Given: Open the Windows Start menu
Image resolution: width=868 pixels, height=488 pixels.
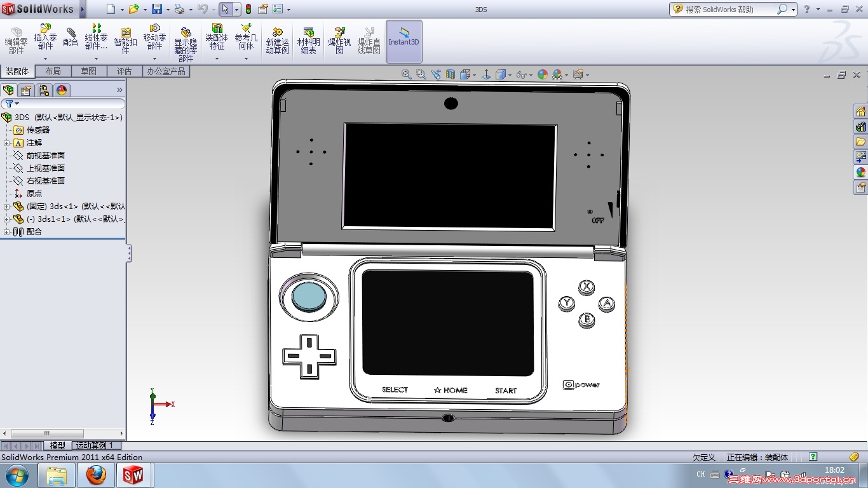Looking at the screenshot, I should [17, 475].
